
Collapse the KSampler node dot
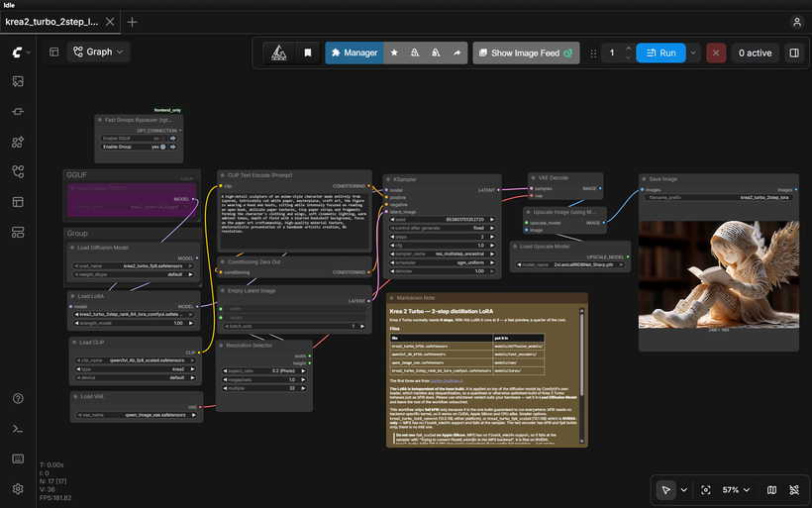coord(388,179)
